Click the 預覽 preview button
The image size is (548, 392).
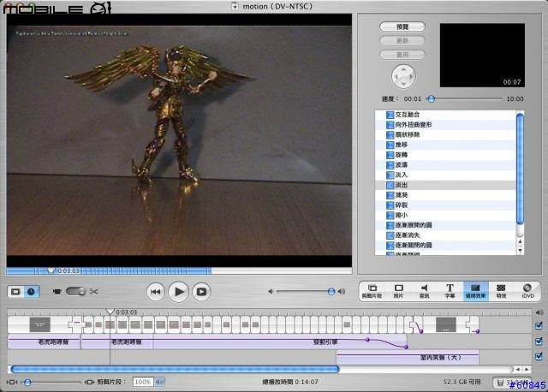(x=402, y=27)
